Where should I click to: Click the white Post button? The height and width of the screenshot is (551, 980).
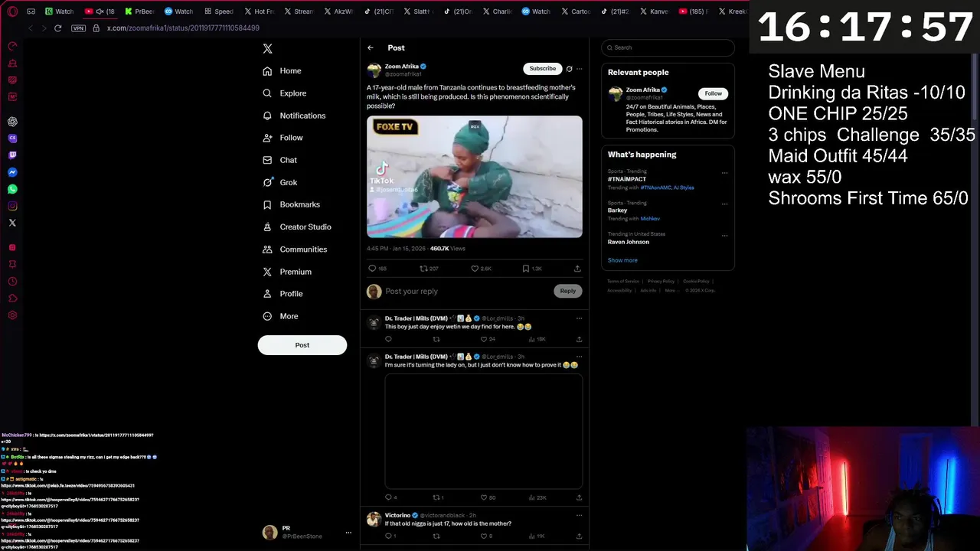tap(302, 345)
